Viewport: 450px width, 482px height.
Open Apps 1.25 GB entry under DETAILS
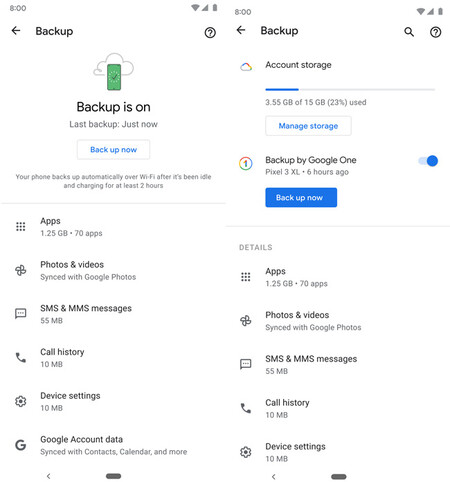[x=338, y=277]
